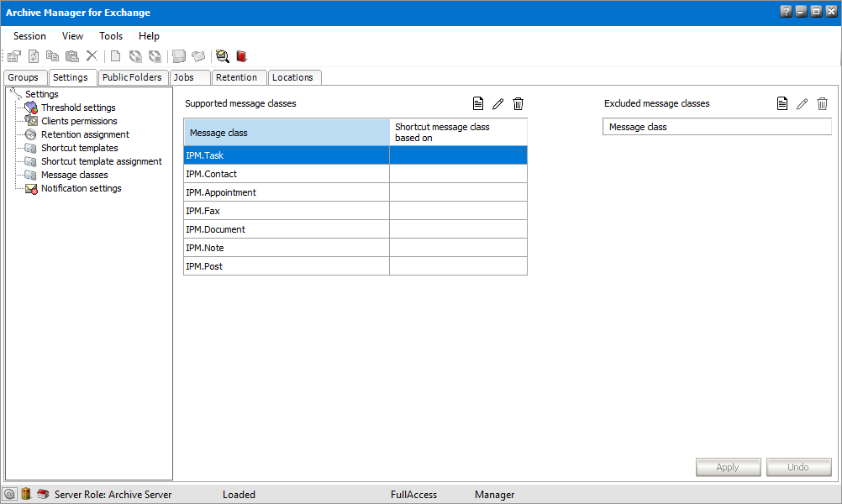Click the refresh document toolbar icon
This screenshot has height=504, width=842.
[34, 55]
